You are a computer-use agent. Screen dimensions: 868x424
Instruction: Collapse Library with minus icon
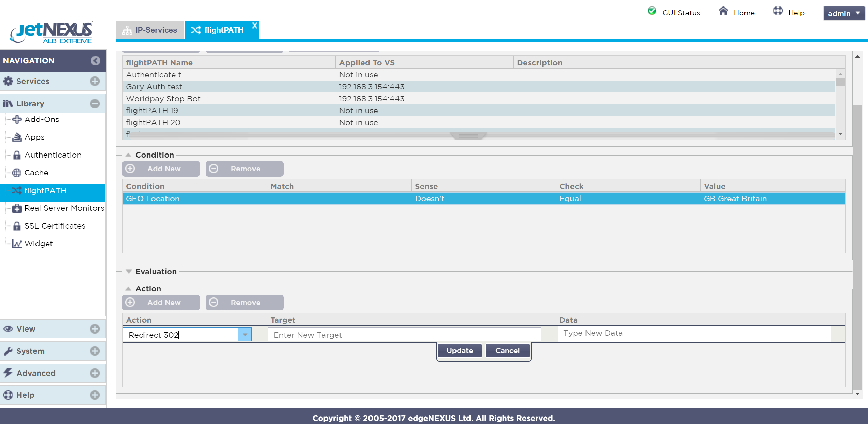point(95,104)
